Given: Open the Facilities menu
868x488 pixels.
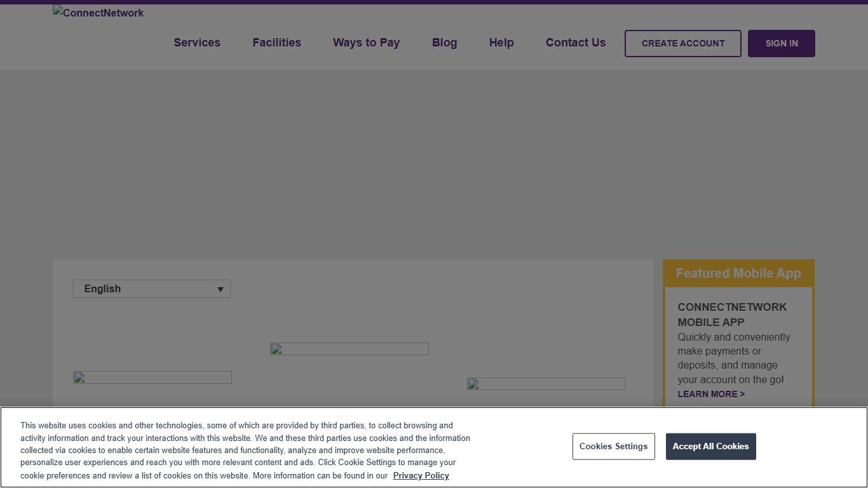Looking at the screenshot, I should click(x=276, y=43).
